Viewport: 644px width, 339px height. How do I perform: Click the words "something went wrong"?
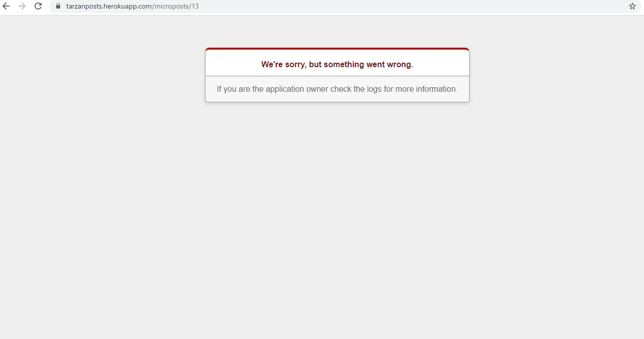point(368,65)
